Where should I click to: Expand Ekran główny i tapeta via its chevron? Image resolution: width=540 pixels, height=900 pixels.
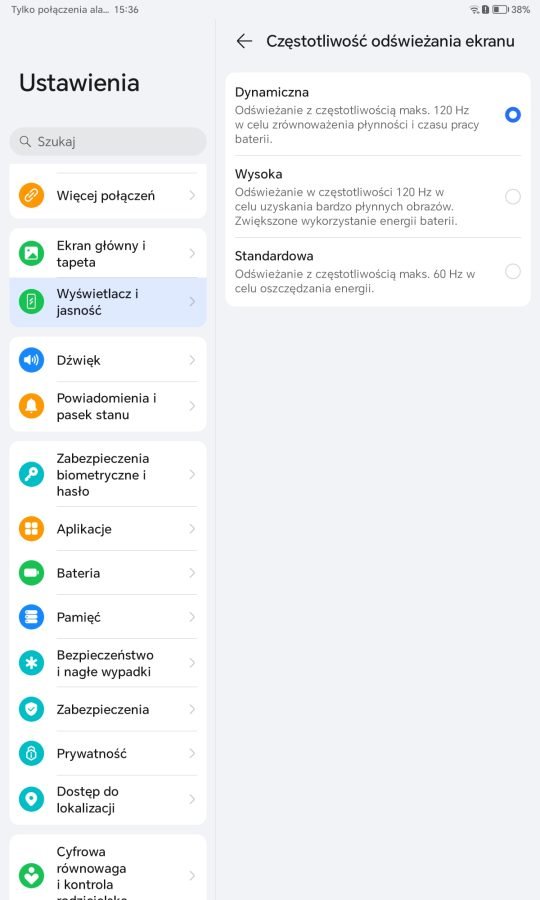click(192, 253)
